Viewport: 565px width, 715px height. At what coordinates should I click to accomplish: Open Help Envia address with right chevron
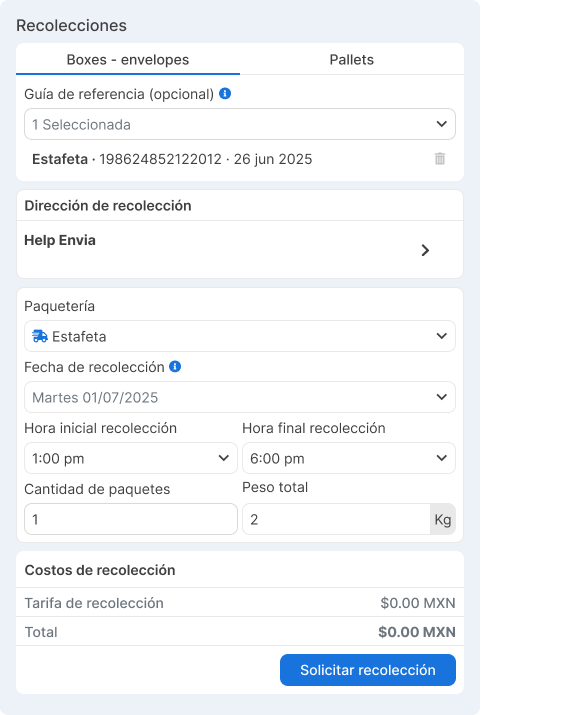425,250
